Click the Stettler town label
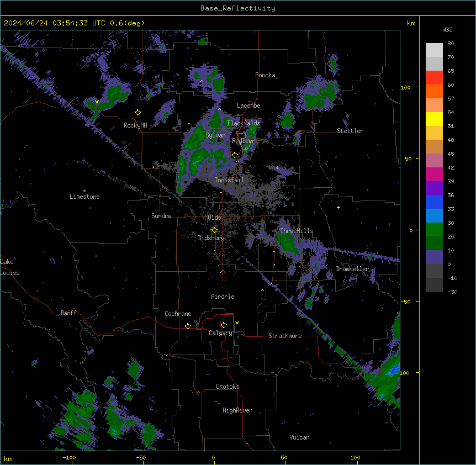Image resolution: width=476 pixels, height=465 pixels. (350, 131)
